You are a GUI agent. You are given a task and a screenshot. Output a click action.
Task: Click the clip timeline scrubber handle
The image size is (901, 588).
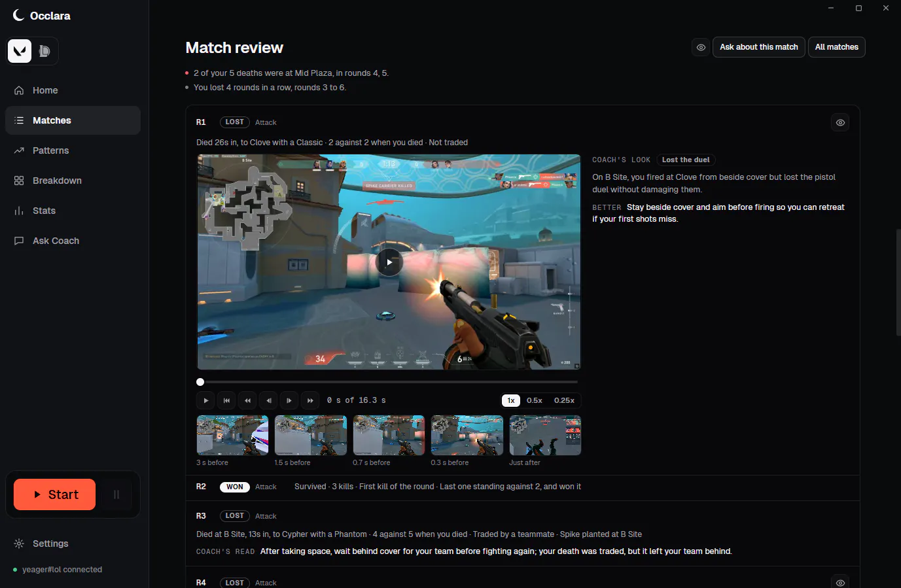tap(200, 382)
